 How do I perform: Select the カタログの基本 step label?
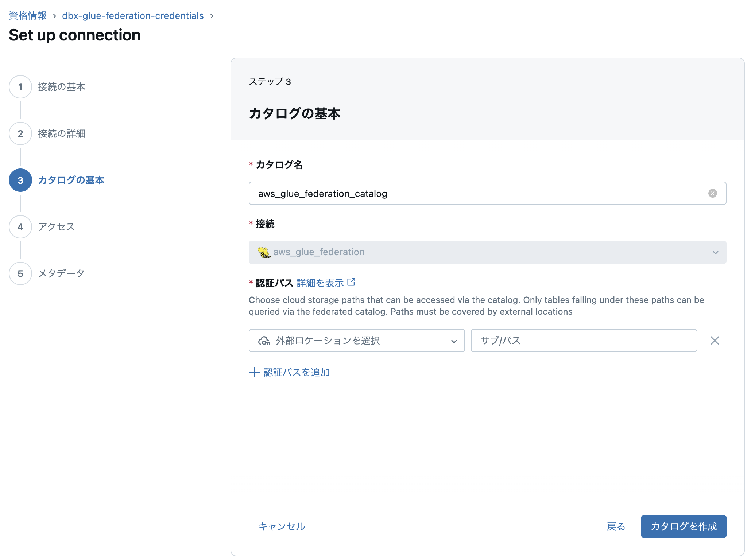(71, 180)
